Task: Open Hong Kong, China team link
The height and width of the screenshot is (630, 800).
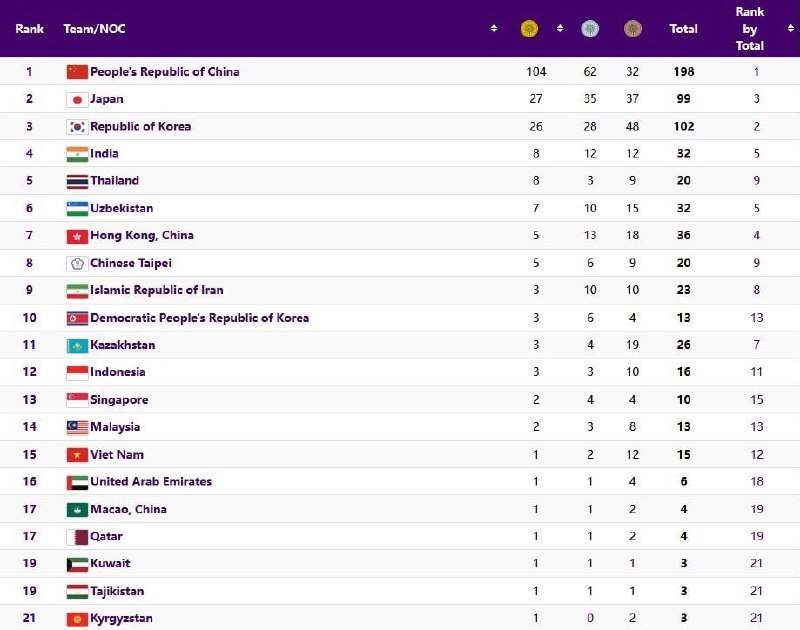Action: pos(141,236)
